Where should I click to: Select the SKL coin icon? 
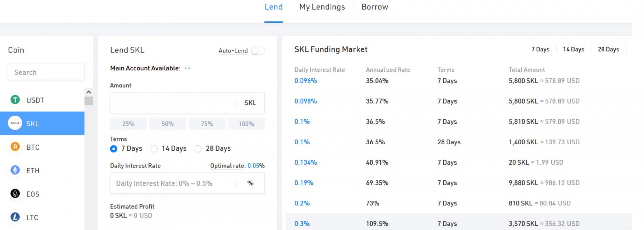[x=15, y=123]
